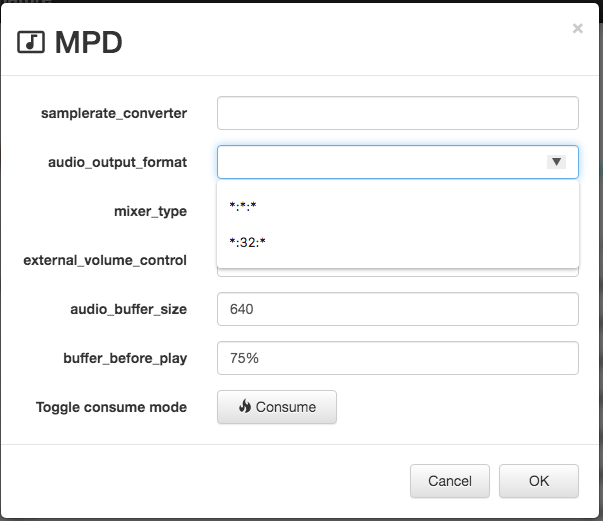The image size is (603, 521).
Task: Click the audio_output_format label
Action: click(x=117, y=162)
